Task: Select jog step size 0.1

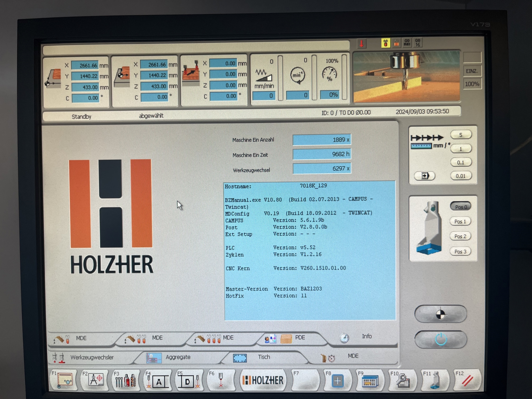Action: 461,162
